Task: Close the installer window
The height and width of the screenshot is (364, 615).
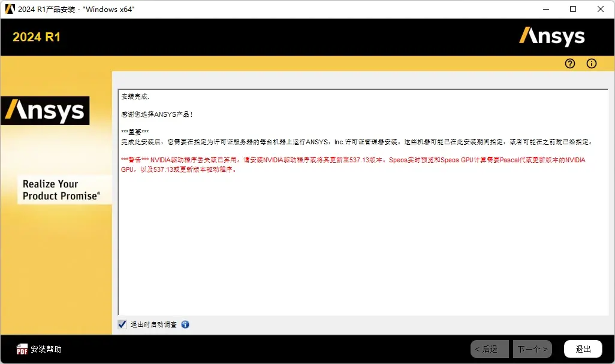Action: coord(601,9)
